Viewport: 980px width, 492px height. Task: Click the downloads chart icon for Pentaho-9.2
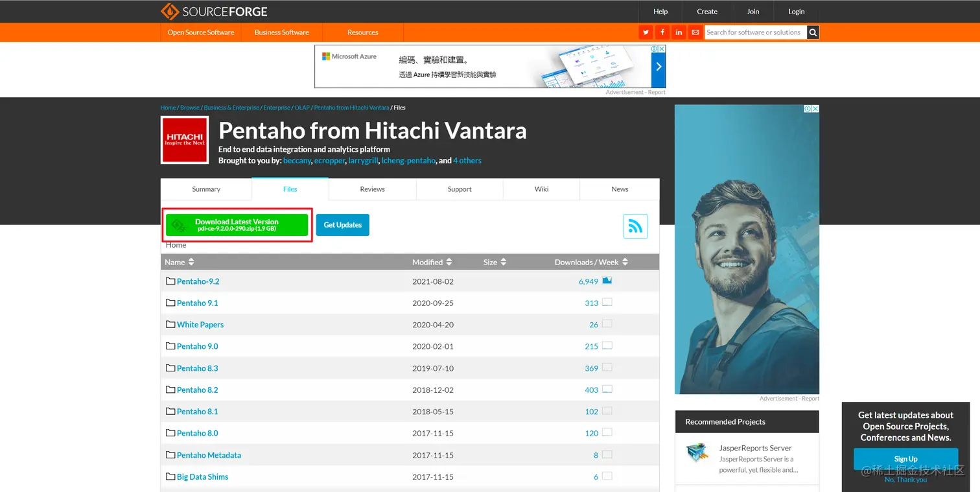pyautogui.click(x=607, y=281)
